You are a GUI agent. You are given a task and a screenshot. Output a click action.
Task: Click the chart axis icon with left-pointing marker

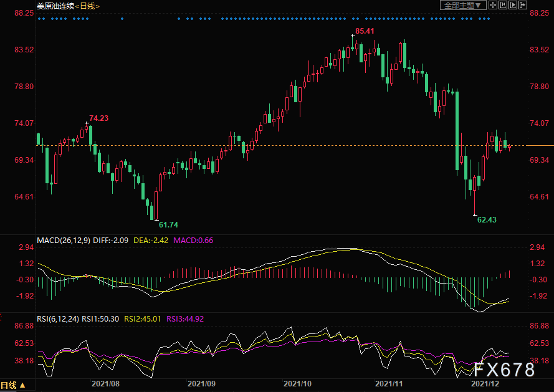coord(503,5)
